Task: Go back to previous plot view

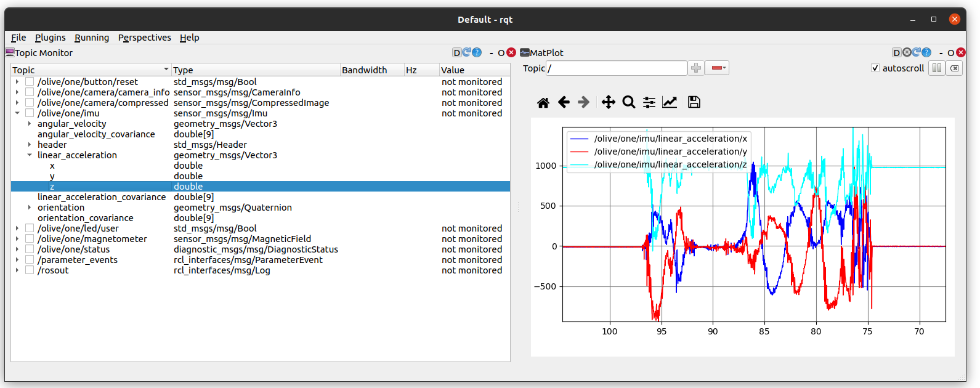Action: pos(564,103)
